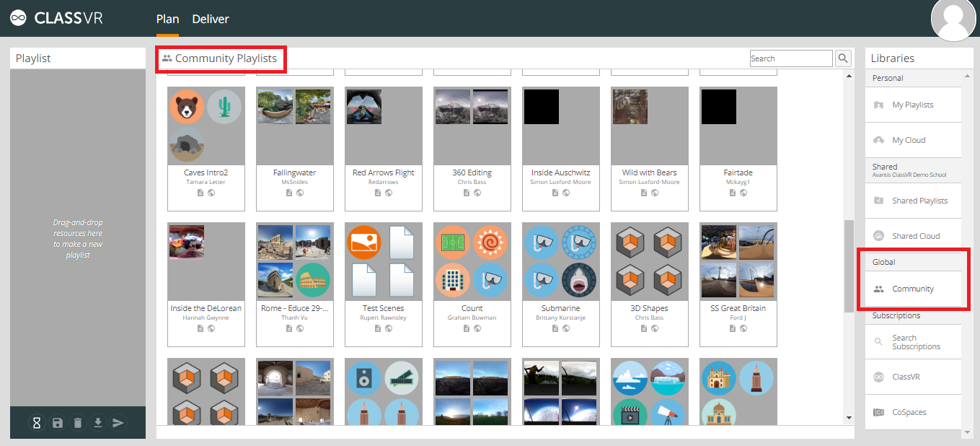Open Shared Playlists library
The width and height of the screenshot is (980, 446).
[914, 201]
